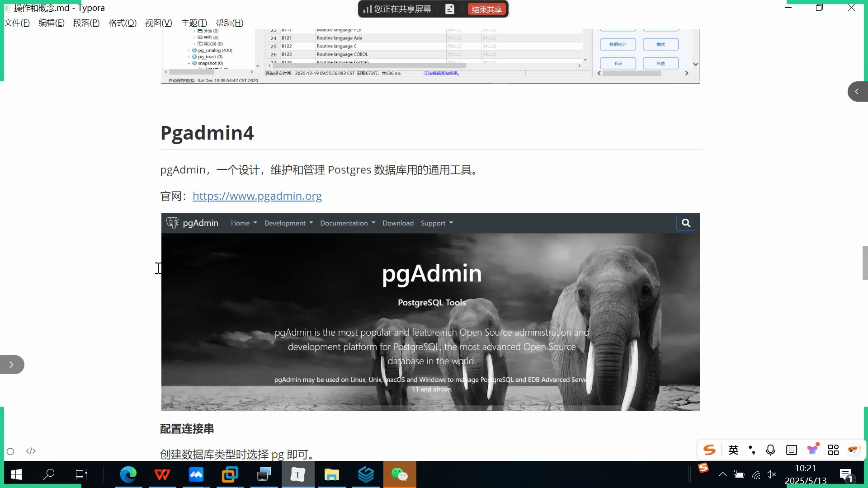Collapse the snapshot tree node
Viewport: 868px width, 488px height.
(189, 63)
